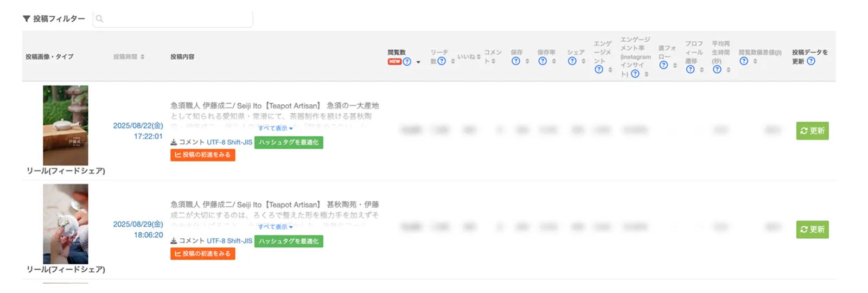This screenshot has width=868, height=293.
Task: Click the help icon under 保存 column
Action: point(515,61)
